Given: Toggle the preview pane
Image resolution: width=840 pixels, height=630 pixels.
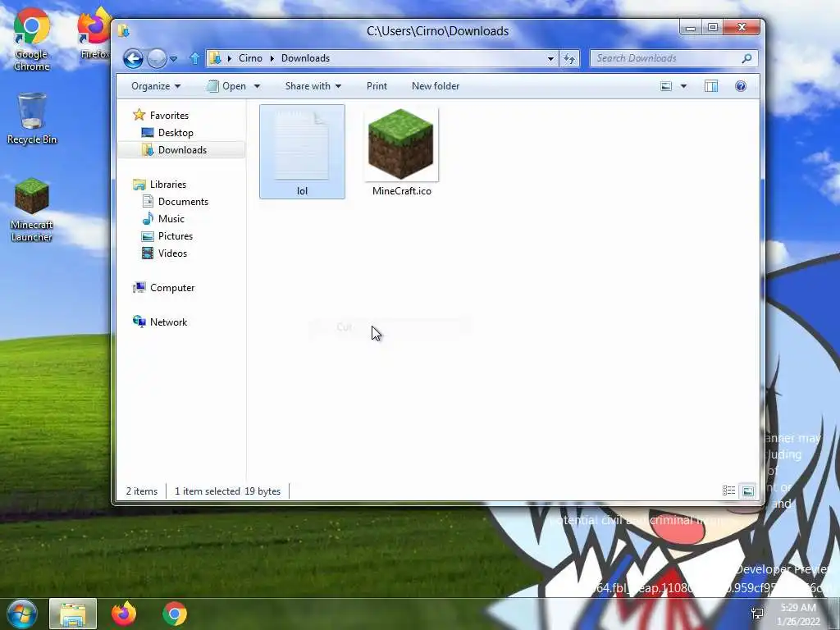Looking at the screenshot, I should 711,86.
